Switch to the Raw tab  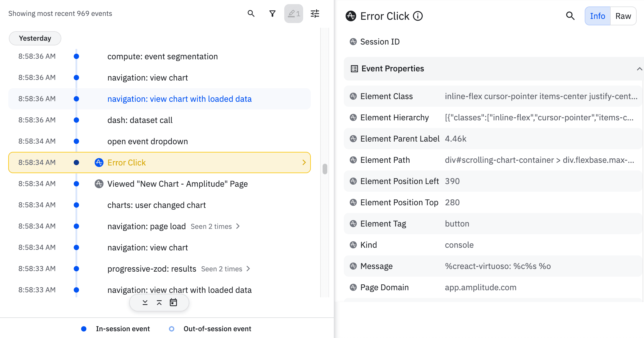(x=623, y=16)
